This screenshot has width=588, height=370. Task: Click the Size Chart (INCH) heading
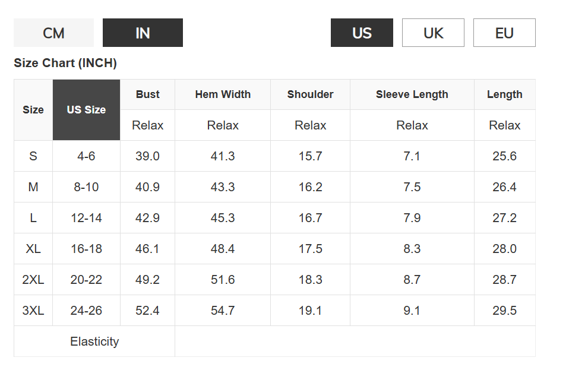(65, 63)
